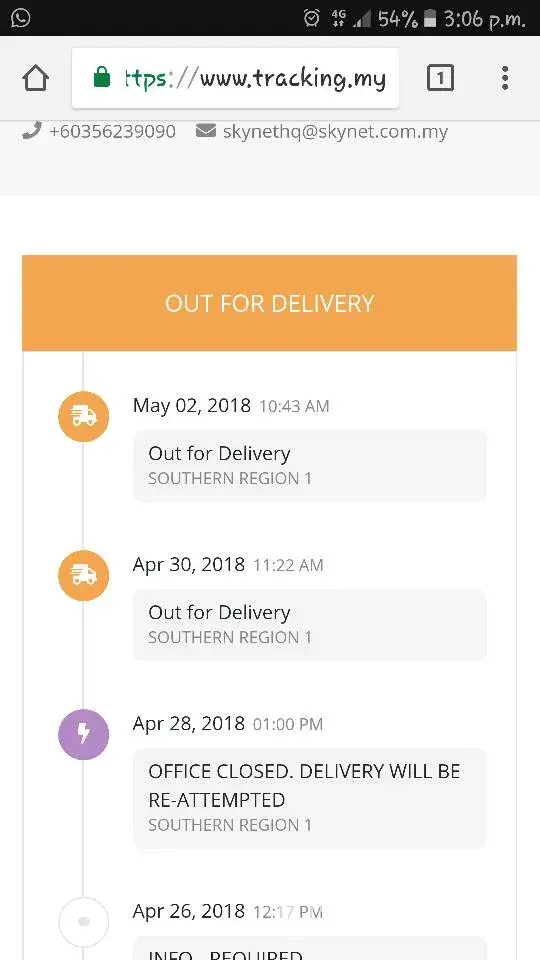Tap the phone handset icon

[31, 131]
